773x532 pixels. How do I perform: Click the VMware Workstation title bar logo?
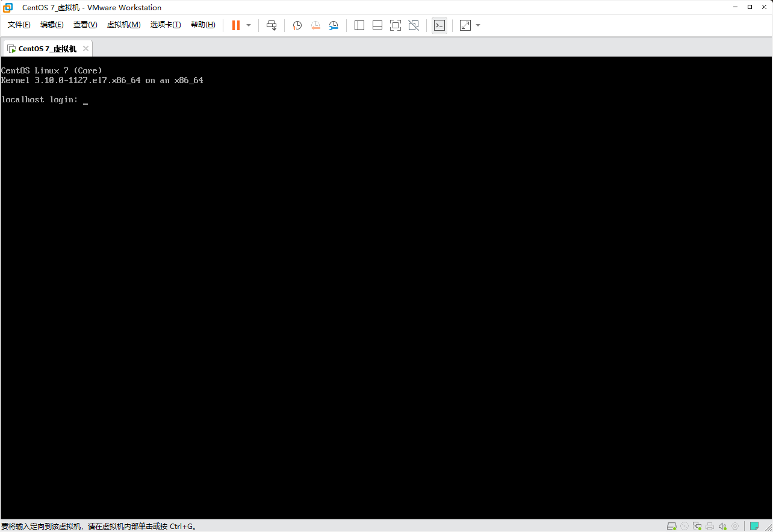click(x=8, y=7)
